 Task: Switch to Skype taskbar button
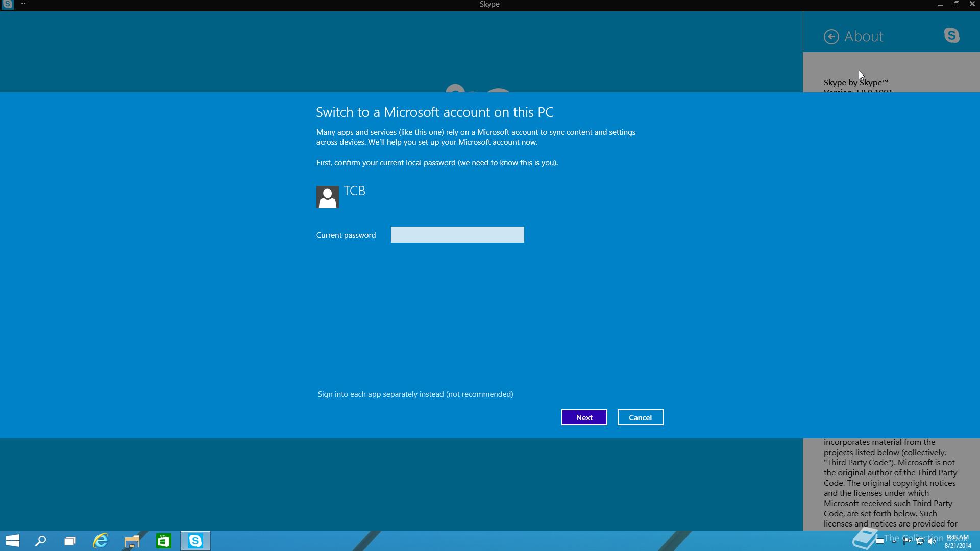195,541
